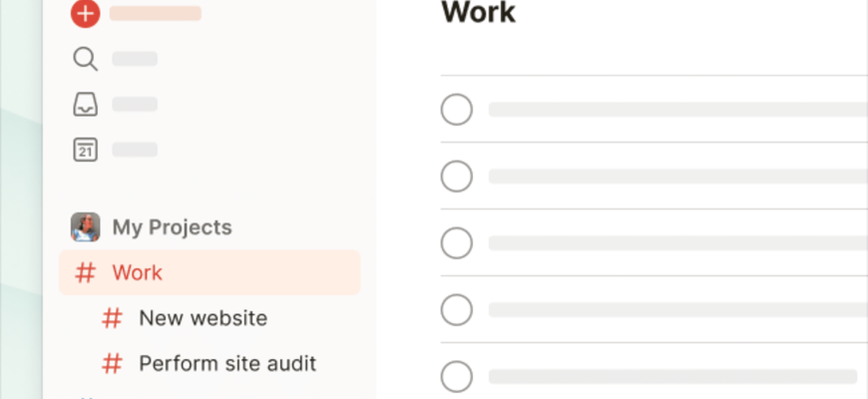Click the hash icon beside Work
Image resolution: width=868 pixels, height=399 pixels.
click(x=88, y=272)
